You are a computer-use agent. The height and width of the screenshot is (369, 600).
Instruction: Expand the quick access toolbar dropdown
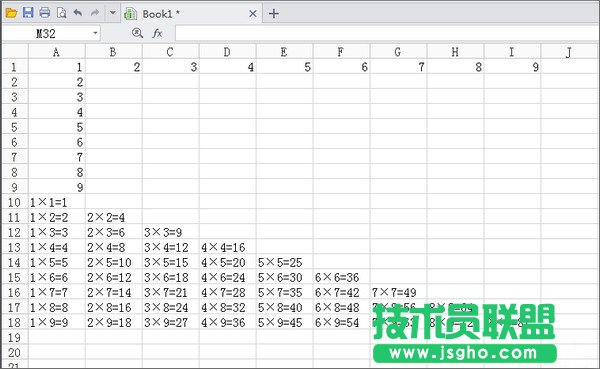pyautogui.click(x=112, y=13)
